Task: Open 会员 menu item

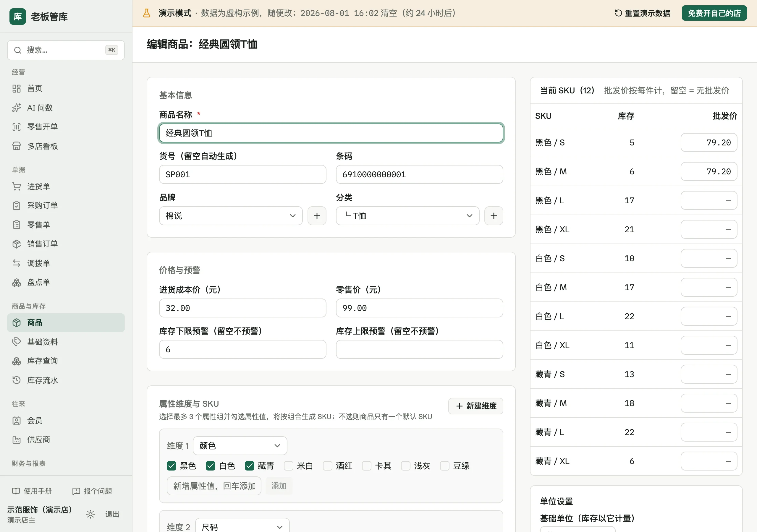Action: (66, 420)
